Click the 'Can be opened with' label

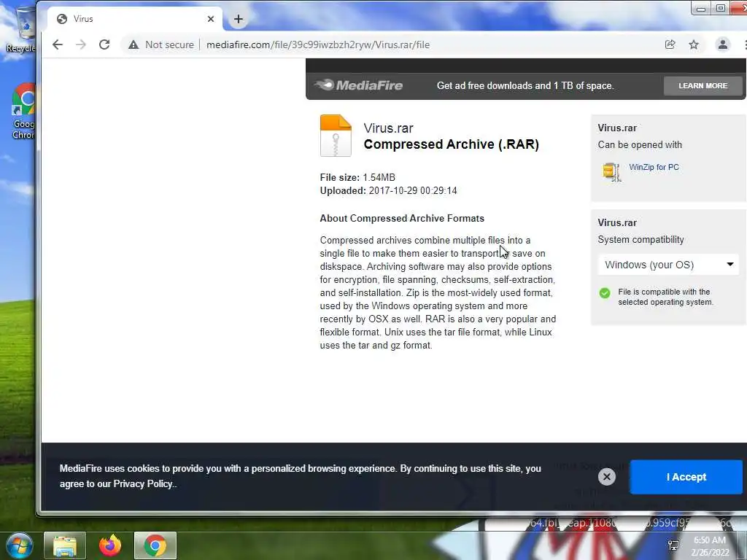pos(640,145)
